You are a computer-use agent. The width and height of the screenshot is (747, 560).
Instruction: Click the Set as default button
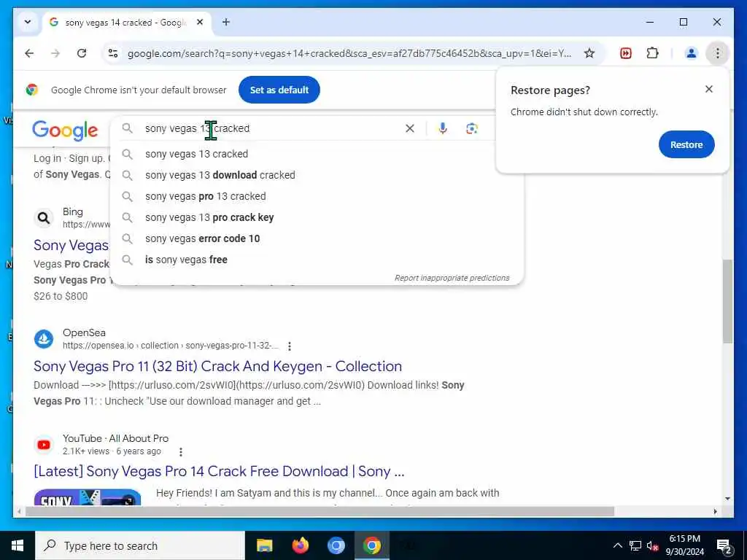(x=279, y=90)
